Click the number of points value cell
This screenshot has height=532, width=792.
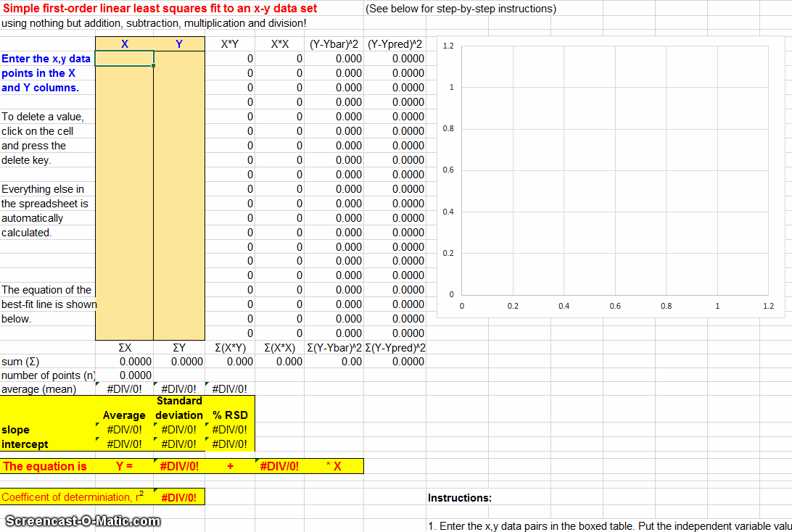click(x=124, y=375)
